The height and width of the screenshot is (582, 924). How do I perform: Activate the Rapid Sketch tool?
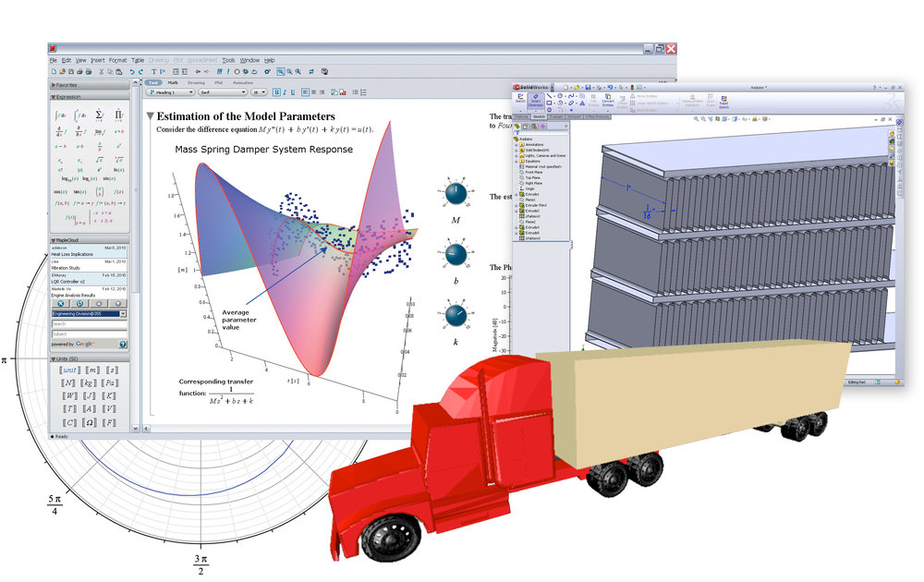tap(723, 101)
